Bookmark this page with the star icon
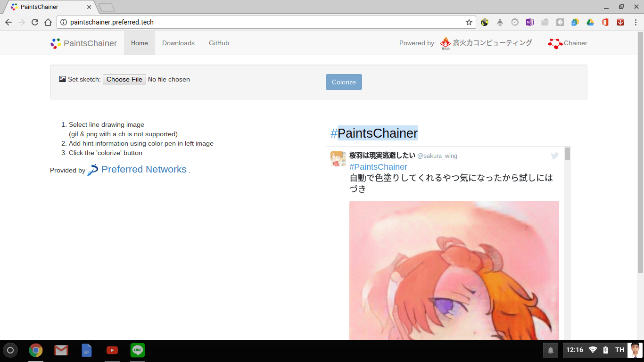Viewport: 644px width, 362px height. tap(469, 22)
